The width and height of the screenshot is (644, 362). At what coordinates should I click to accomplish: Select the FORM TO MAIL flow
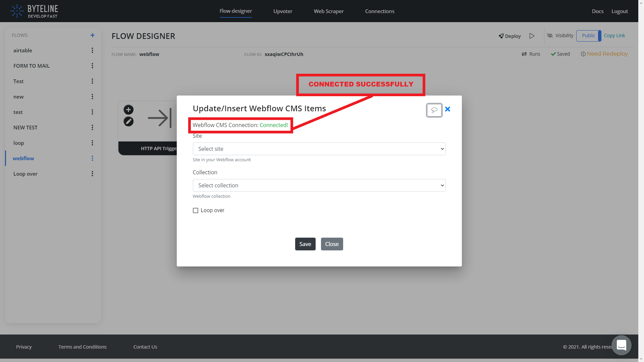point(32,66)
